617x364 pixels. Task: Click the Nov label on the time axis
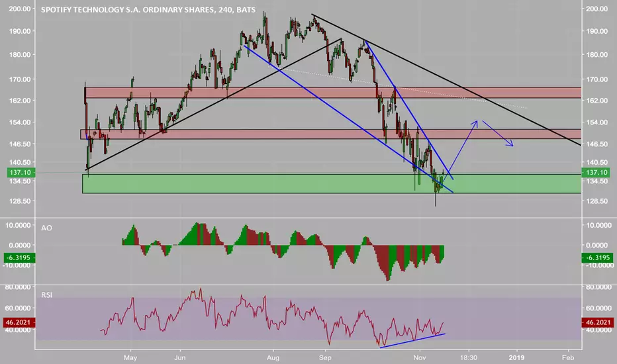tap(420, 357)
